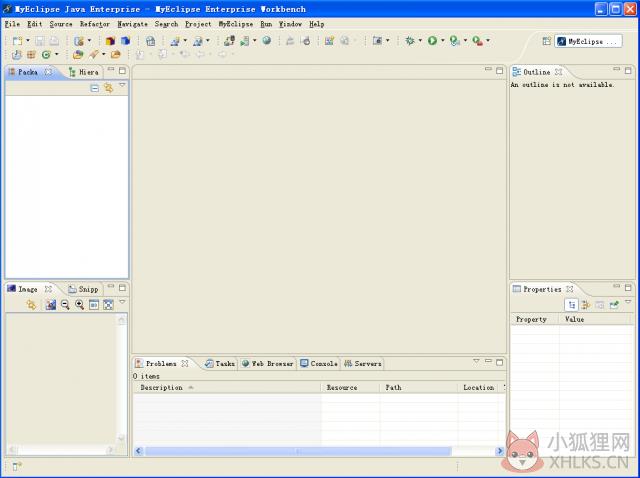640x478 pixels.
Task: Open the Refactor menu
Action: 95,24
